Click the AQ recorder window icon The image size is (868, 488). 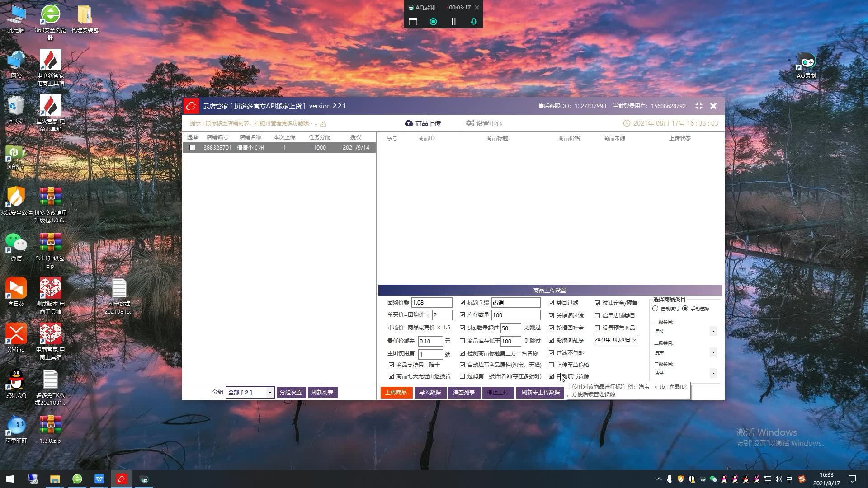413,22
